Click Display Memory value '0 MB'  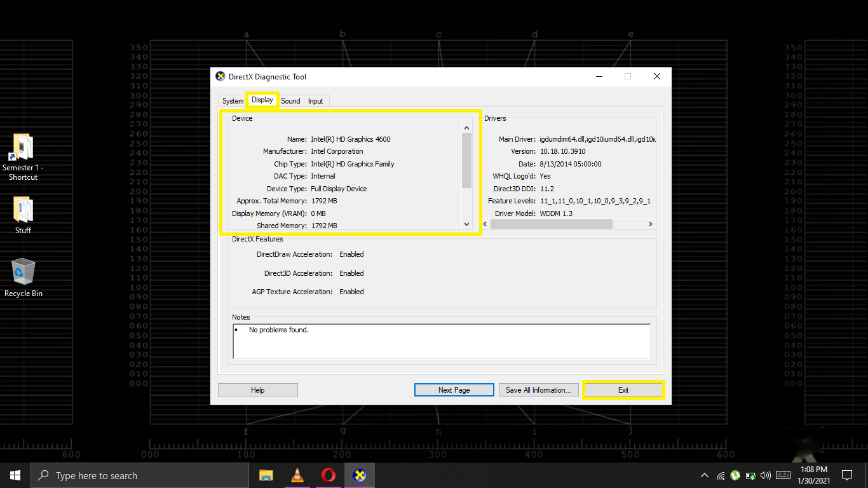(318, 213)
